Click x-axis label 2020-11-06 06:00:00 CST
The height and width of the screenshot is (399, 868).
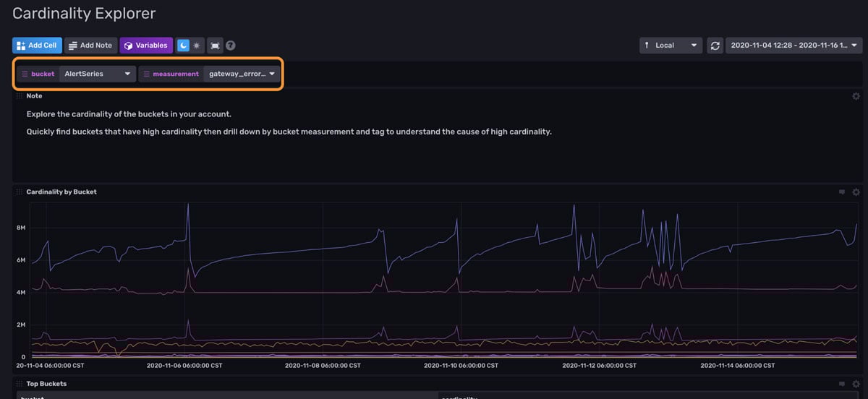tap(184, 366)
